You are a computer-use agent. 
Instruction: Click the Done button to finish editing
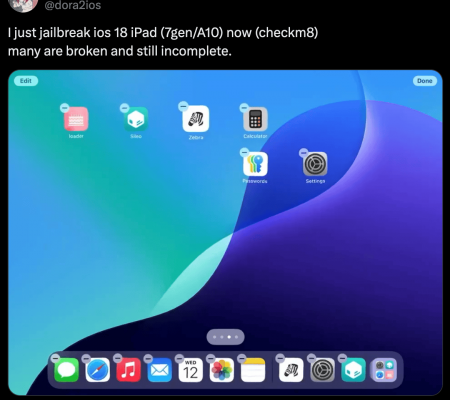click(425, 81)
